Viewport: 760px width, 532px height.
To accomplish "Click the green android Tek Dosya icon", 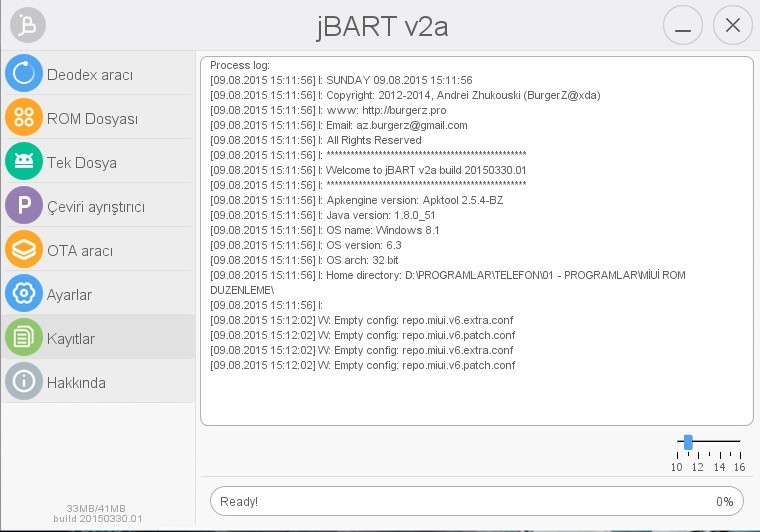I will click(24, 161).
